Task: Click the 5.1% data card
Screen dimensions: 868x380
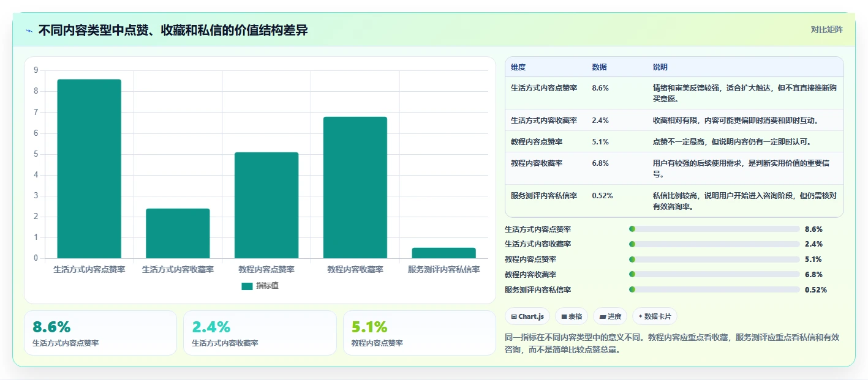Action: (x=419, y=333)
